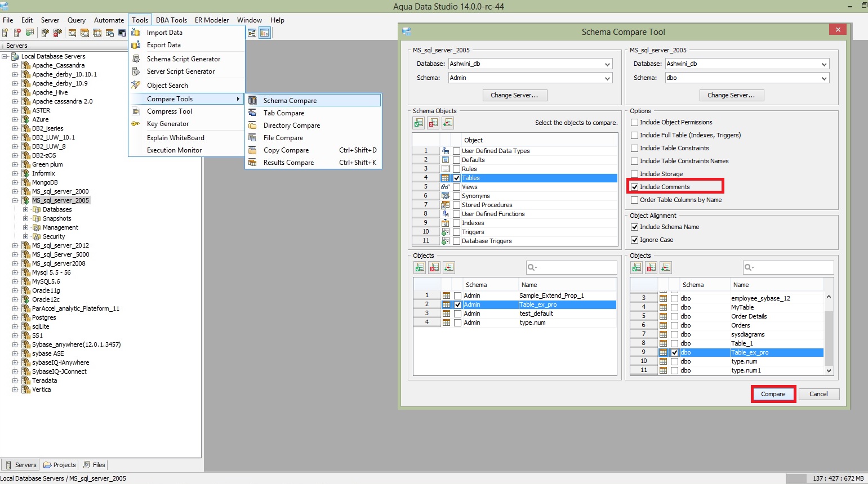The height and width of the screenshot is (484, 868).
Task: Expand the Databases folder node
Action: 26,209
